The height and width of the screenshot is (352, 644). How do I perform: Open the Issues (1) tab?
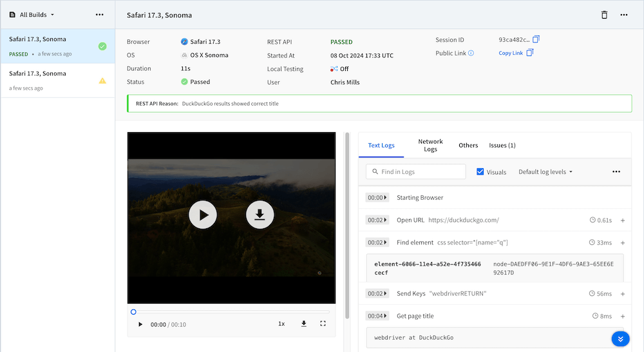(x=502, y=145)
